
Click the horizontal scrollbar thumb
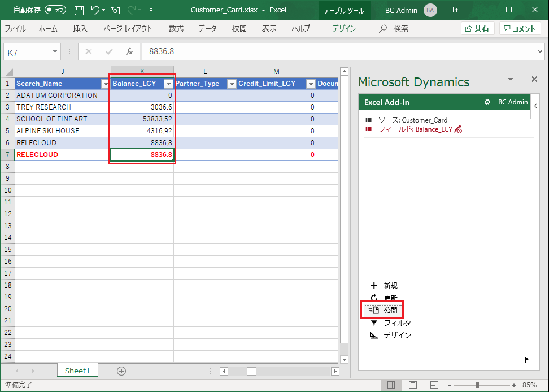(x=251, y=371)
